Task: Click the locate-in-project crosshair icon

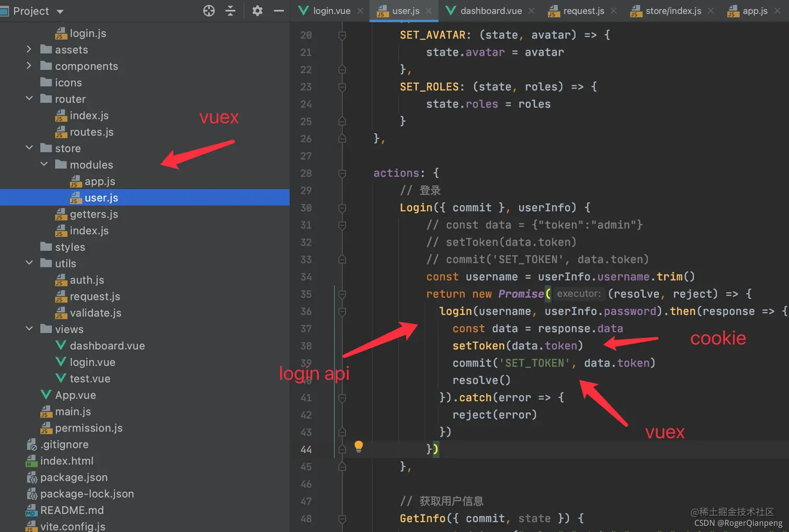Action: pyautogui.click(x=209, y=11)
